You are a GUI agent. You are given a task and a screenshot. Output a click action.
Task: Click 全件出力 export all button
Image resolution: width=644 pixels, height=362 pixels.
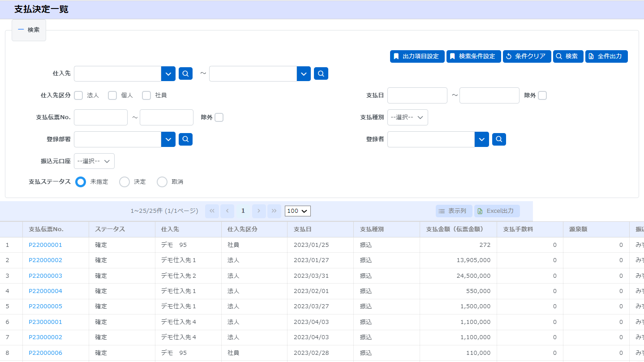coord(606,56)
